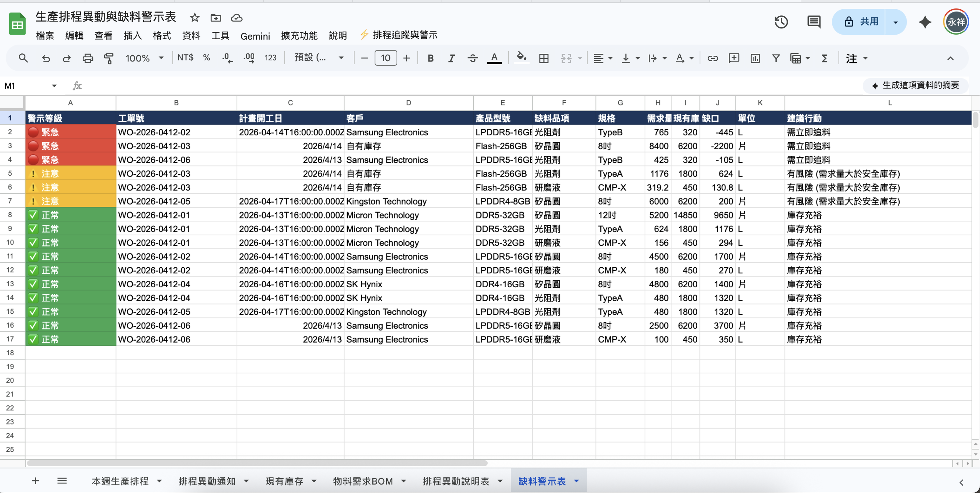Select column D header

point(408,103)
